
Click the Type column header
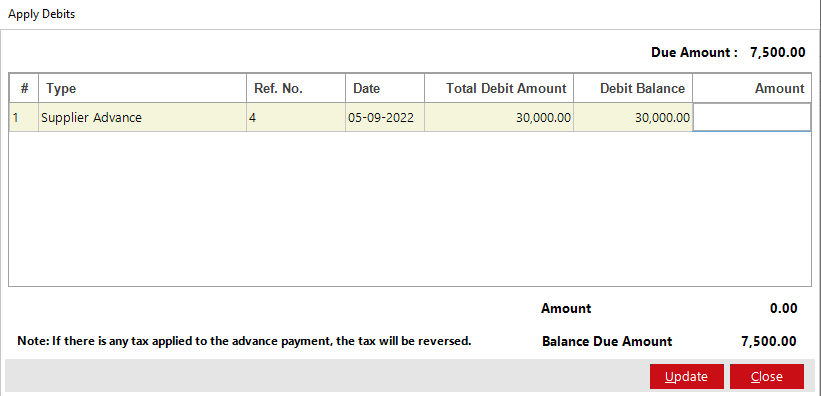tap(142, 89)
